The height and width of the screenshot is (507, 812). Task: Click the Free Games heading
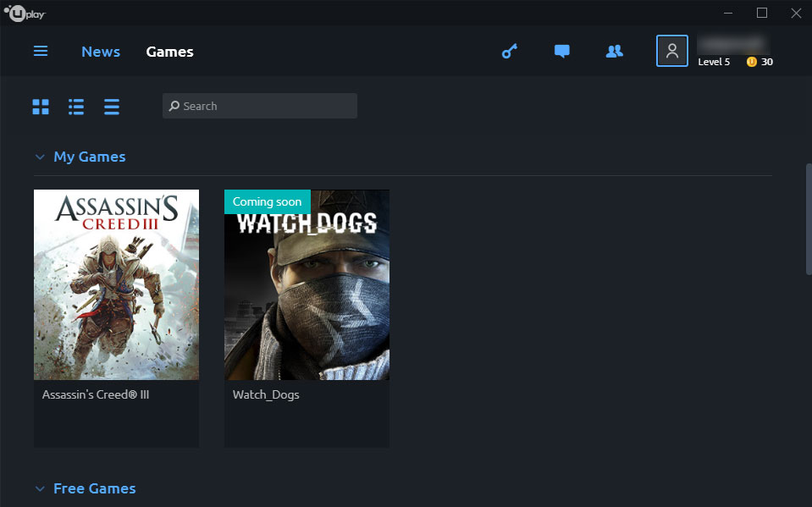click(x=95, y=488)
